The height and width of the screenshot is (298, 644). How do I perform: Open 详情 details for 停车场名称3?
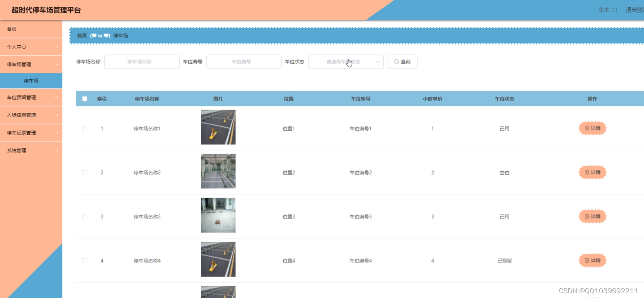point(592,216)
